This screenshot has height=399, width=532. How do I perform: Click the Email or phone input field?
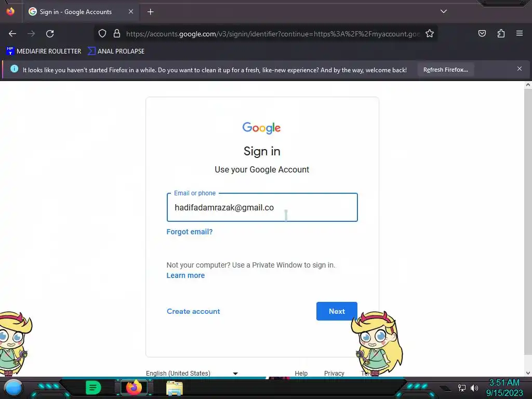[262, 207]
